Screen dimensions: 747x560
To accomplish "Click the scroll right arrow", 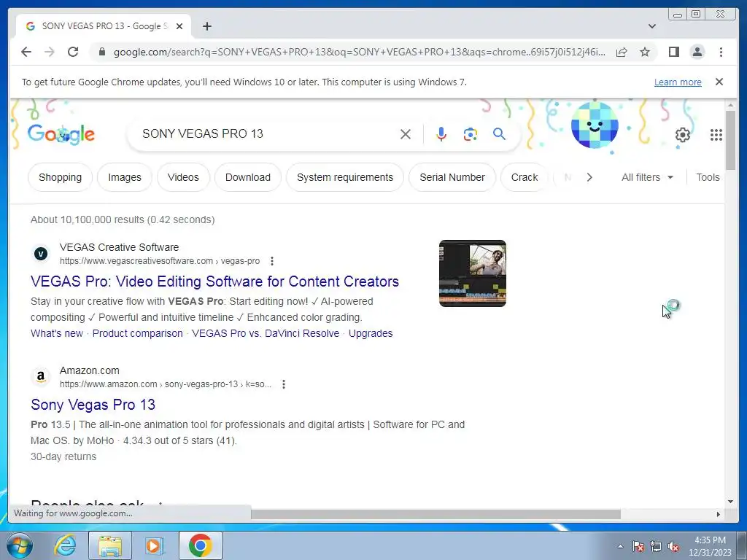I will 718,514.
